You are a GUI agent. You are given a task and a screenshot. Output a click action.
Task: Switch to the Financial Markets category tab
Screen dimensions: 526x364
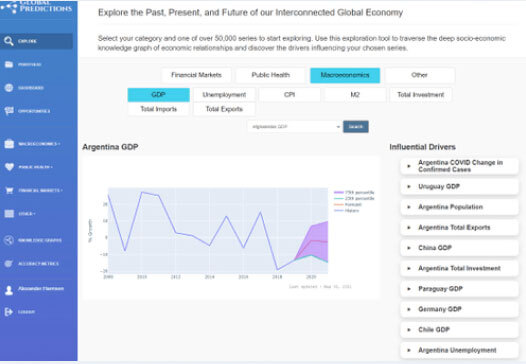196,75
